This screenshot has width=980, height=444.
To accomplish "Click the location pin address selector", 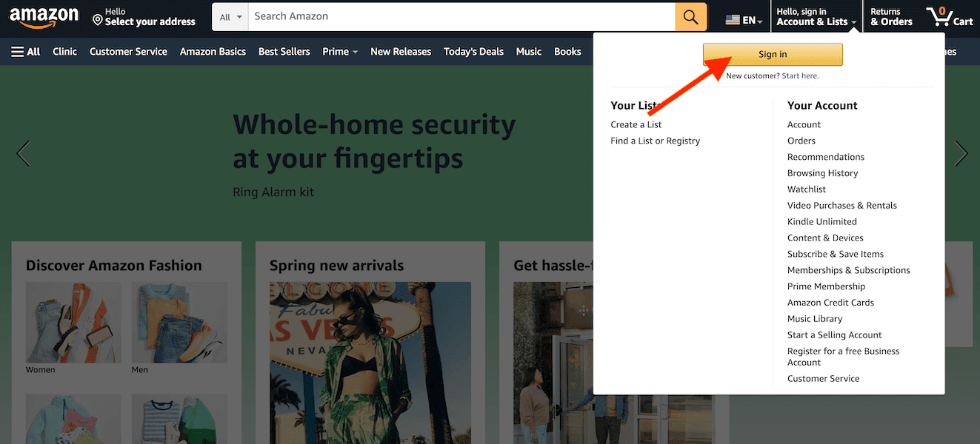I will pos(144,17).
